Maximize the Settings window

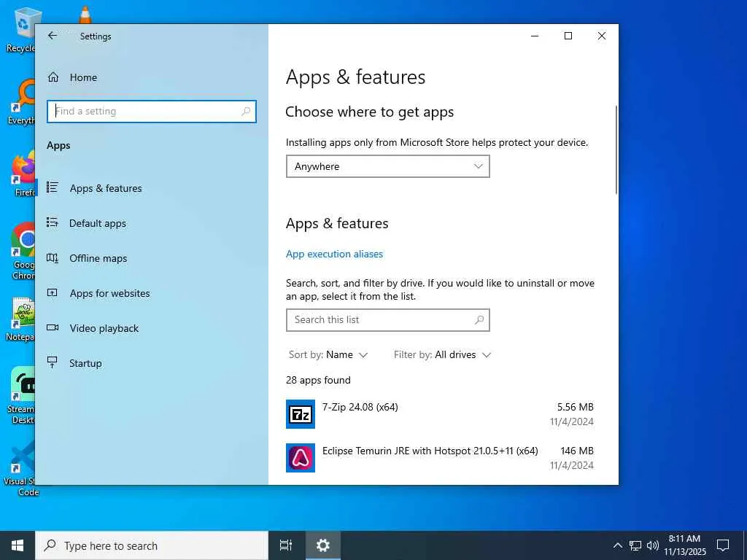coord(568,36)
